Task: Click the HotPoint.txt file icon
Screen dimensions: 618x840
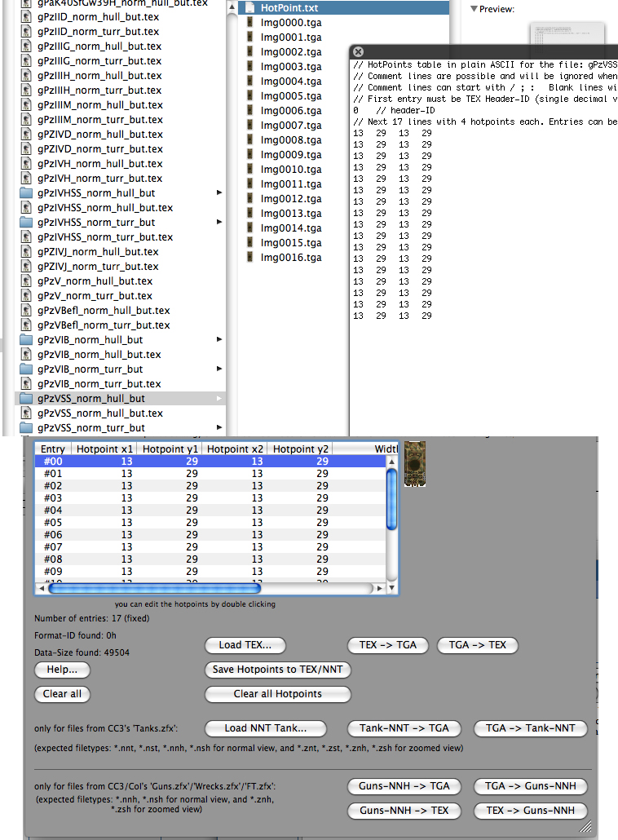Action: point(249,7)
